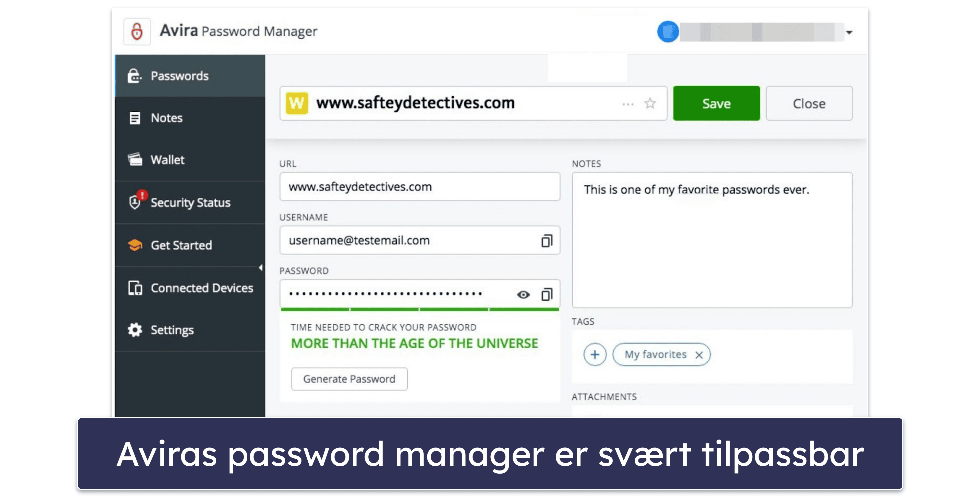Screen dimensions: 980x496
Task: Click the account dropdown arrow
Action: tap(854, 32)
